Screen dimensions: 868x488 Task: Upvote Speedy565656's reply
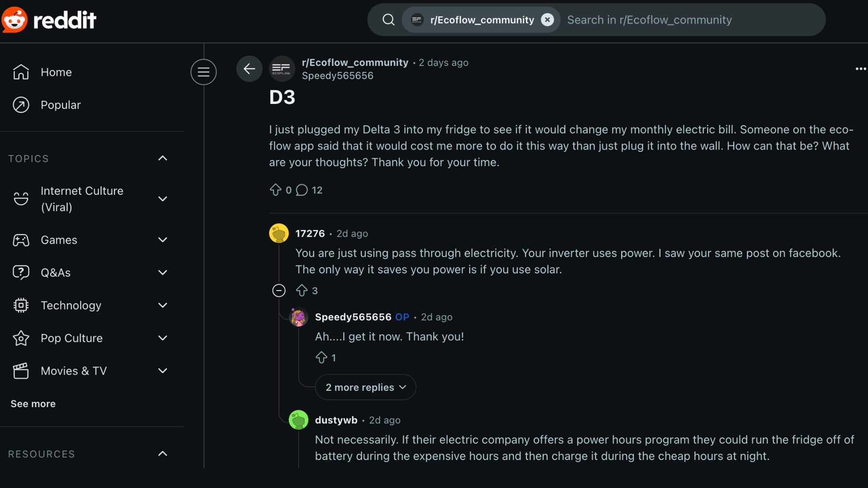click(321, 357)
